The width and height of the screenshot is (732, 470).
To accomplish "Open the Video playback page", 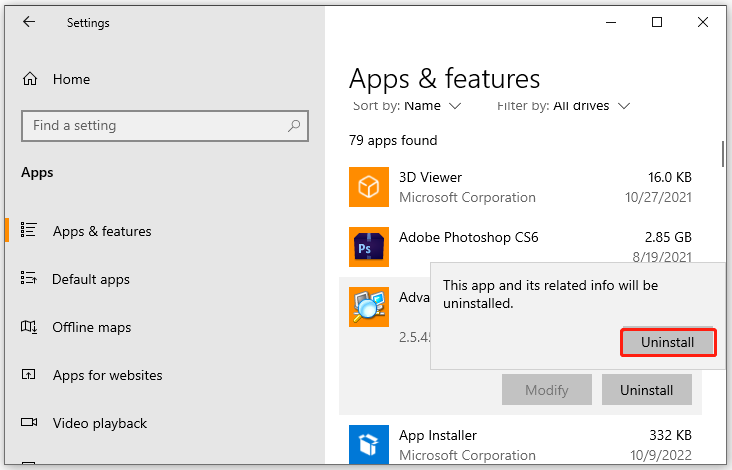I will [x=99, y=423].
